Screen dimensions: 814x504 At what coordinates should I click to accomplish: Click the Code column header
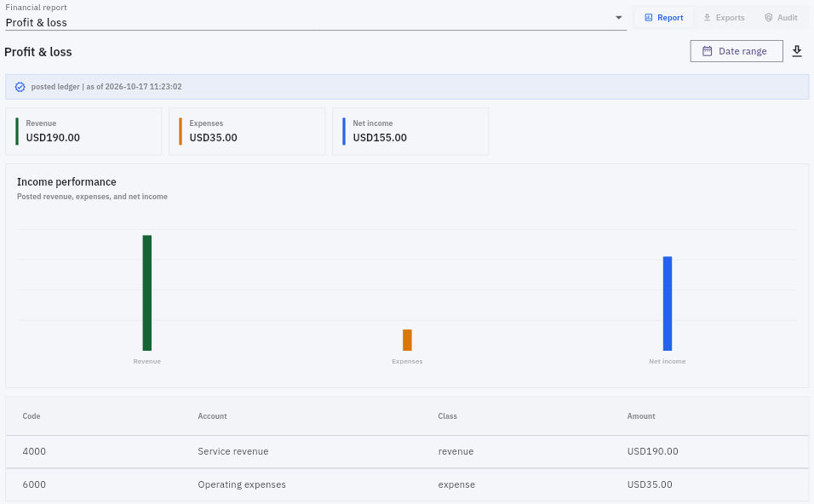[32, 415]
